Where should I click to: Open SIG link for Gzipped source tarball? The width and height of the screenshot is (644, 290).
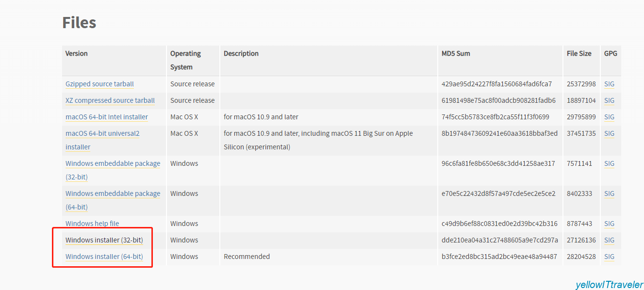point(609,84)
